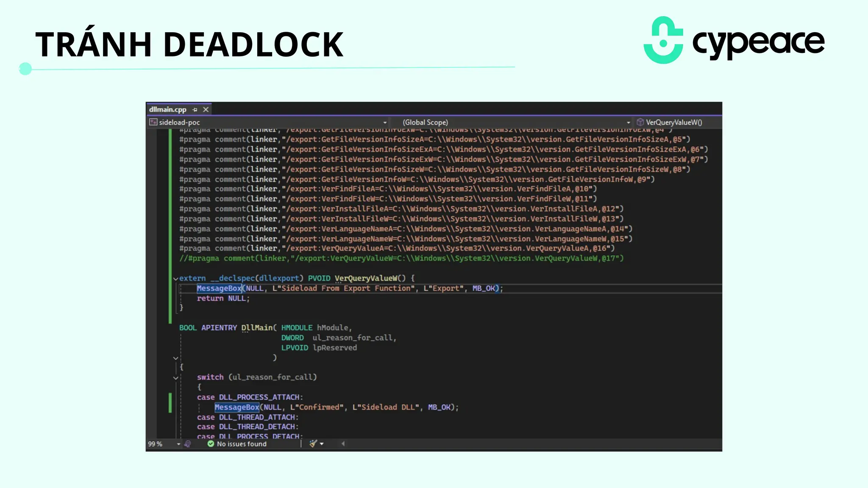
Task: Close the dllmain.cpp tab
Action: (x=206, y=110)
